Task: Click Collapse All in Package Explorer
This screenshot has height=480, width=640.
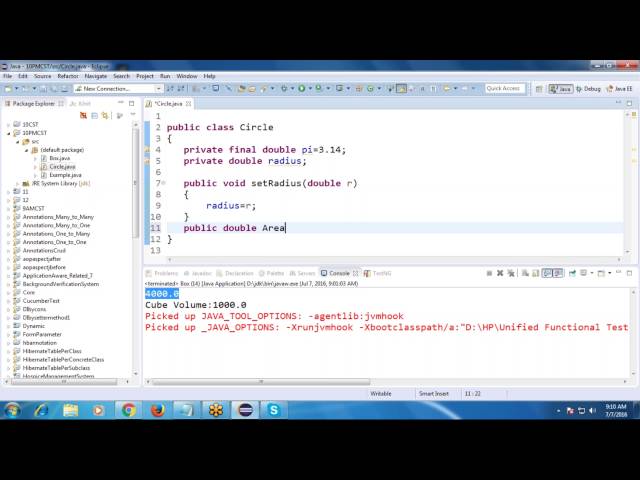Action: (x=94, y=116)
